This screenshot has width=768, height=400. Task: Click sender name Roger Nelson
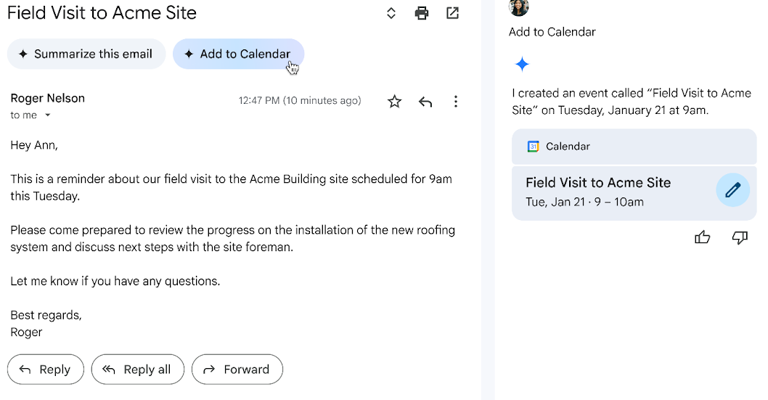pos(47,98)
